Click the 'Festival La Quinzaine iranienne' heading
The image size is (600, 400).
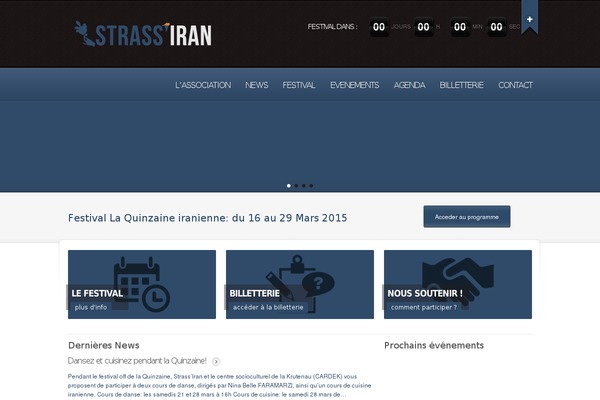click(207, 218)
